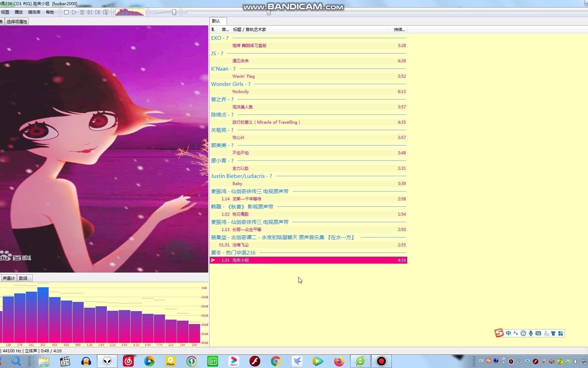Select the track 咆哮 舞蹈练习室版
The height and width of the screenshot is (368, 588).
click(308, 46)
